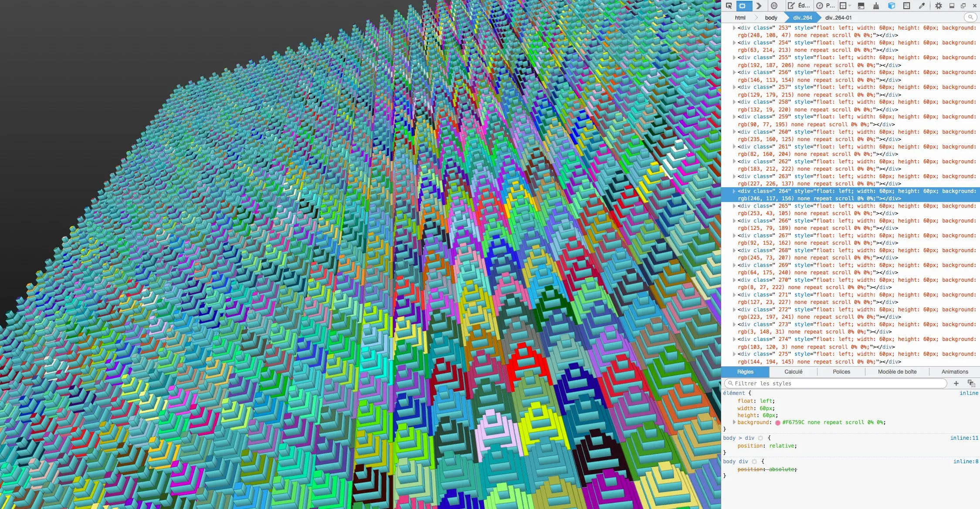Image resolution: width=980 pixels, height=509 pixels.
Task: Open the pink #F6759C color swatch
Action: point(777,423)
